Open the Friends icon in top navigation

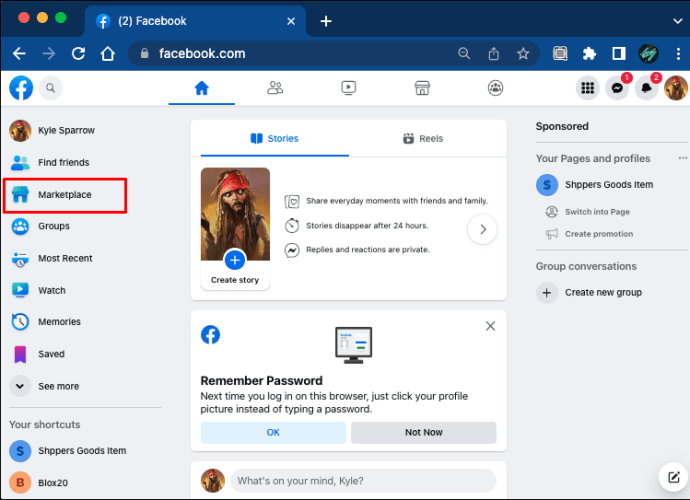pyautogui.click(x=275, y=88)
